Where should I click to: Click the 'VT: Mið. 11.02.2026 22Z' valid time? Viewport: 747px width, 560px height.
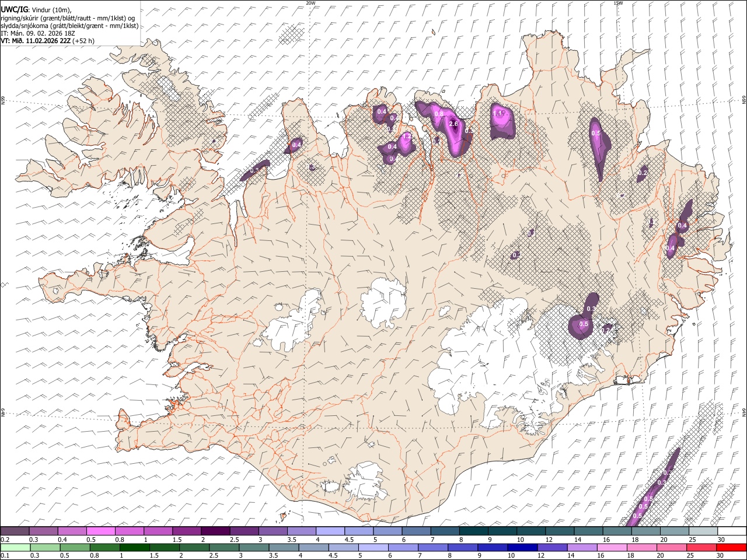(x=35, y=41)
